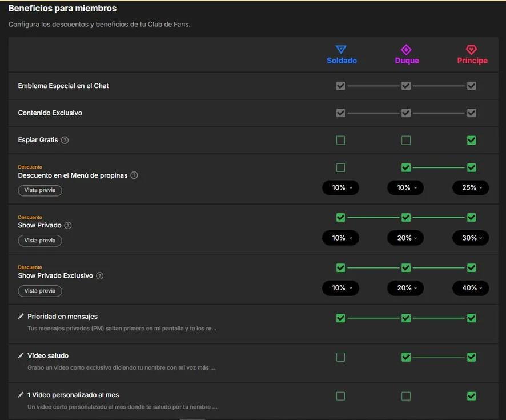The height and width of the screenshot is (420, 506).
Task: Open Soldado 10% Show Privado discount dropdown
Action: pyautogui.click(x=340, y=238)
